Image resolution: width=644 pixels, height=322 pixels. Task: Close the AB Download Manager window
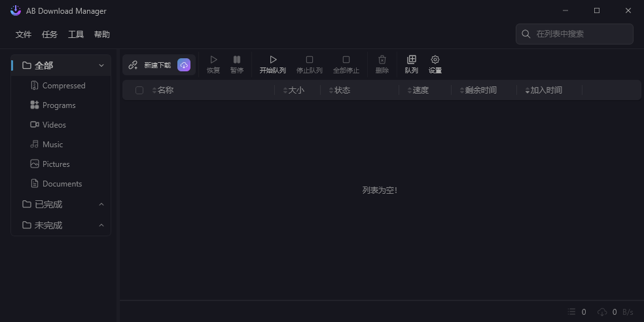628,10
